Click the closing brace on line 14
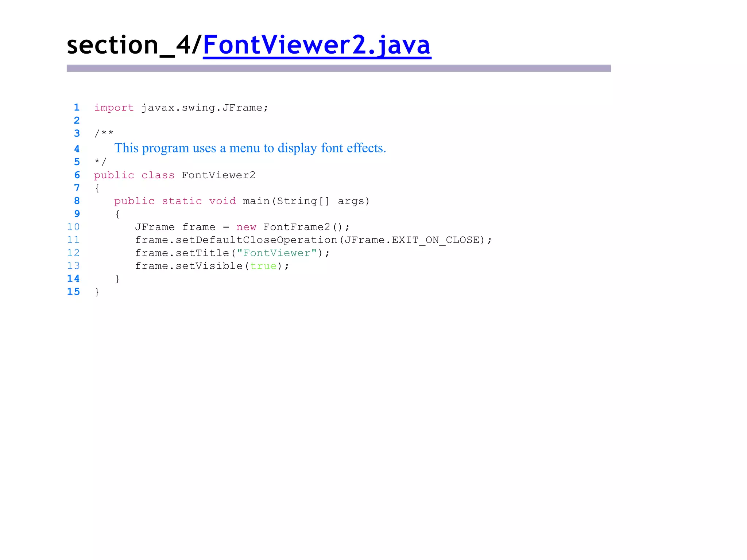 click(x=117, y=279)
